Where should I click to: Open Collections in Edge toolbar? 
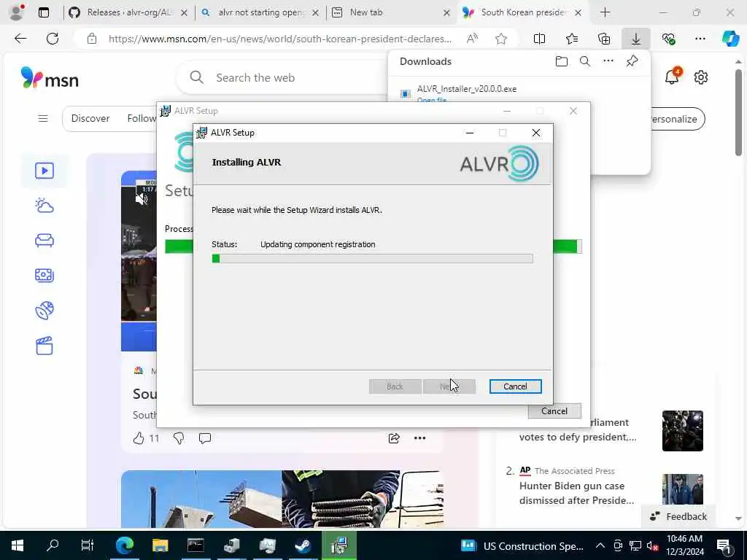tap(604, 39)
